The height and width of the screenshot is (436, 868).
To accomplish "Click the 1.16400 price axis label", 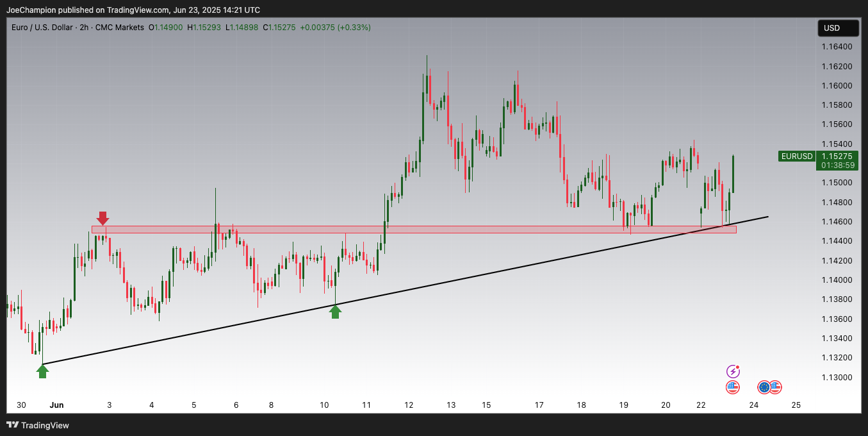I will pyautogui.click(x=837, y=47).
